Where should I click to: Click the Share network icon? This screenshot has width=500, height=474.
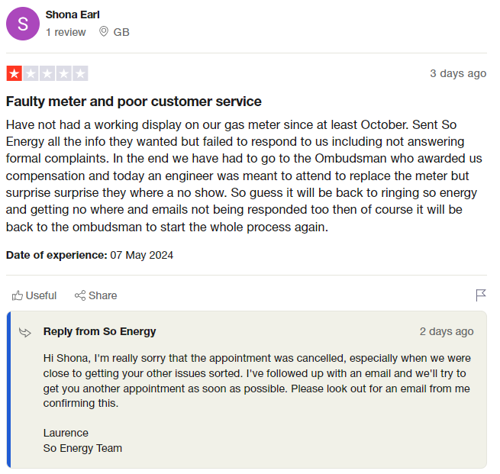tap(80, 295)
